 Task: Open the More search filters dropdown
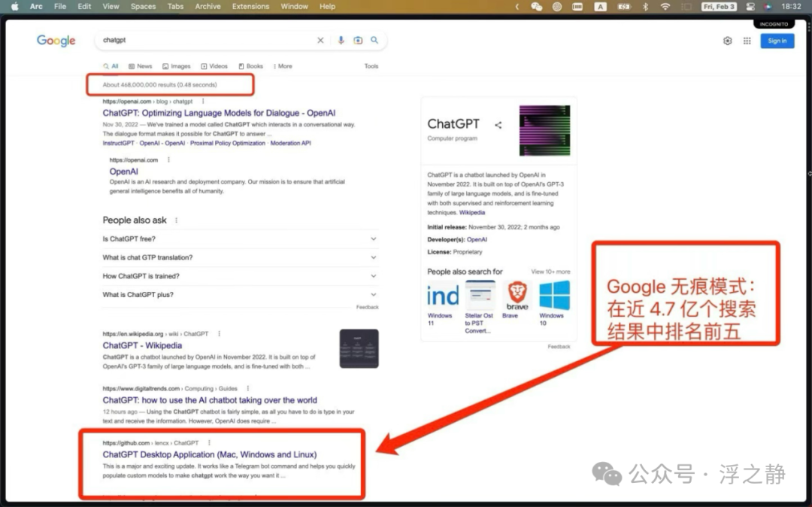point(283,66)
